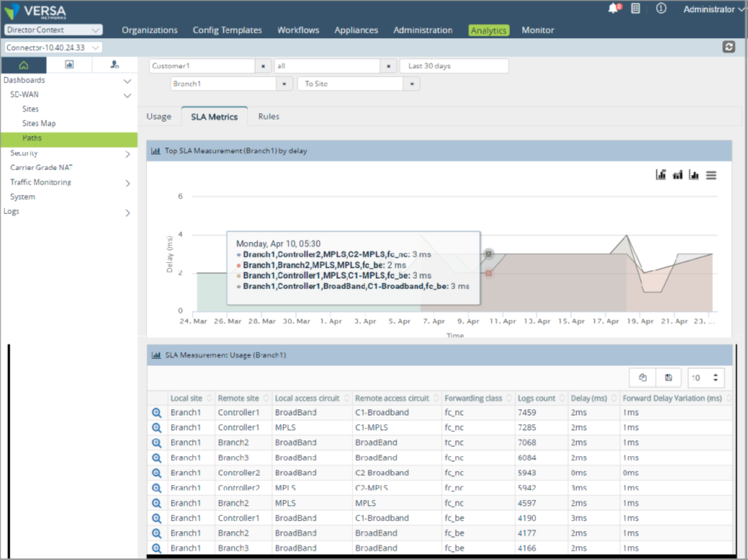
Task: Expand the Security section
Action: (x=127, y=154)
